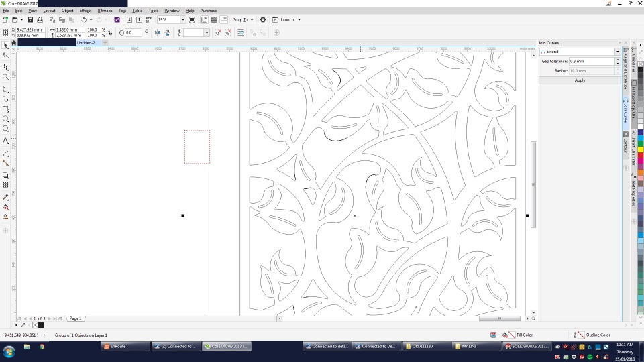The height and width of the screenshot is (362, 644).
Task: Select the Zoom magnifier tool
Action: point(5,76)
